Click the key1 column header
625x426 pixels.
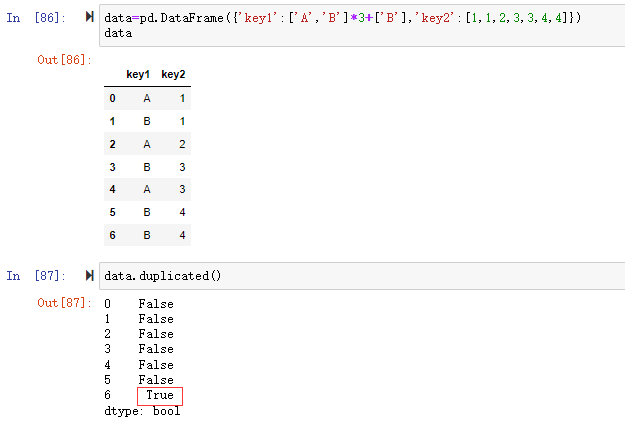pyautogui.click(x=138, y=75)
